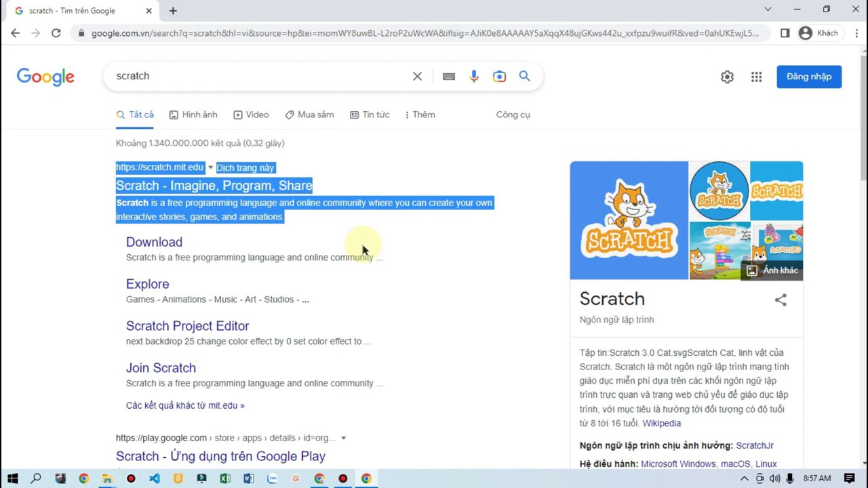Expand the play.google.com breadcrumb arrow
The height and width of the screenshot is (488, 868).
tap(343, 438)
